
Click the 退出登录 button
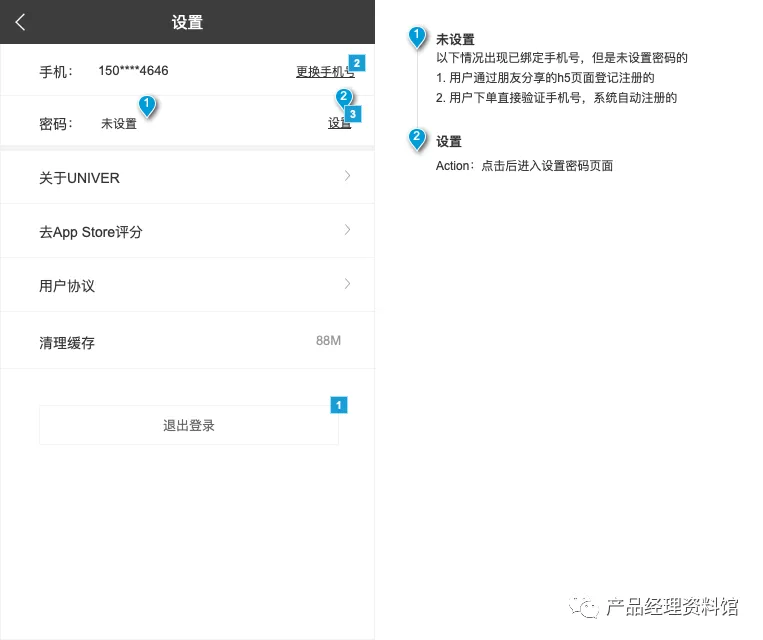tap(189, 425)
